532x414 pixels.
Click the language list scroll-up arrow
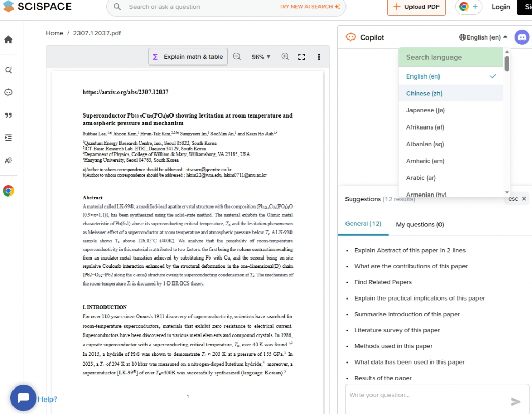(507, 51)
